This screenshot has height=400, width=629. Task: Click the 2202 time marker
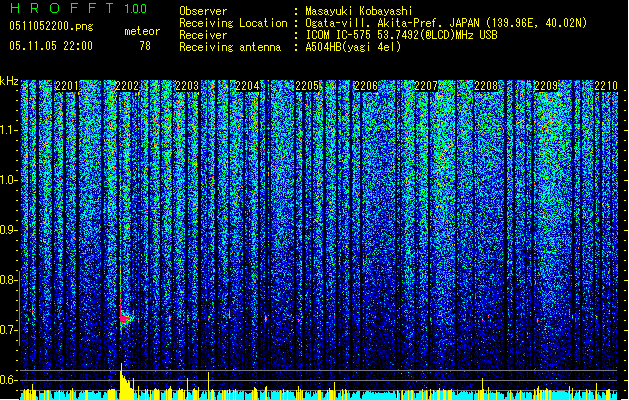[127, 86]
